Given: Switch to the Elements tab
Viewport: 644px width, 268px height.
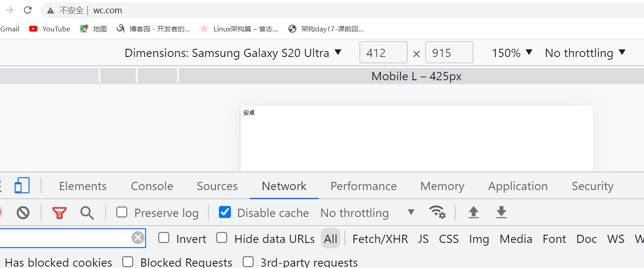Looking at the screenshot, I should pyautogui.click(x=83, y=186).
